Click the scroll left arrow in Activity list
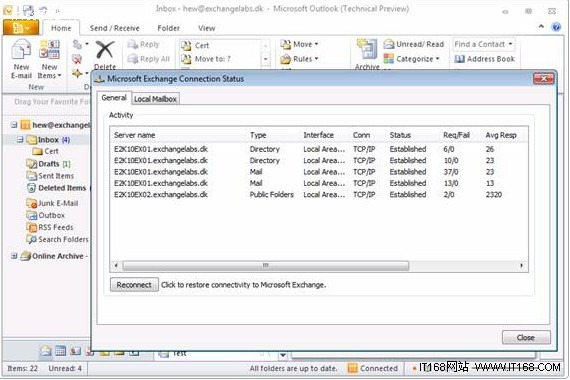 [116, 265]
